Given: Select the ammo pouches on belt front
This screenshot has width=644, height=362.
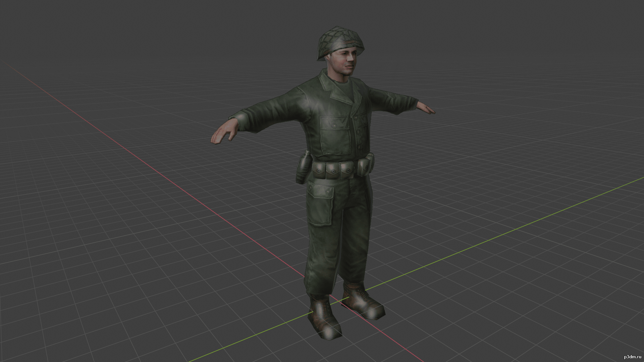Looking at the screenshot, I should pos(332,171).
